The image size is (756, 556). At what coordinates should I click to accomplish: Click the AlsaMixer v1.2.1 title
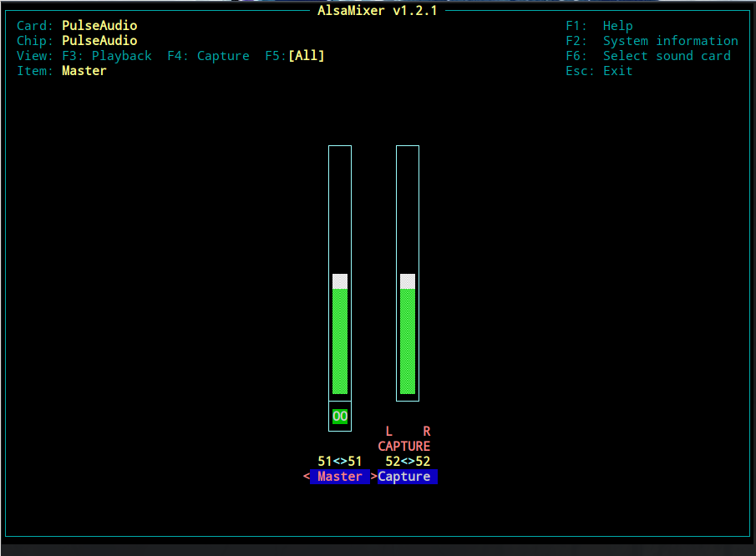[378, 11]
